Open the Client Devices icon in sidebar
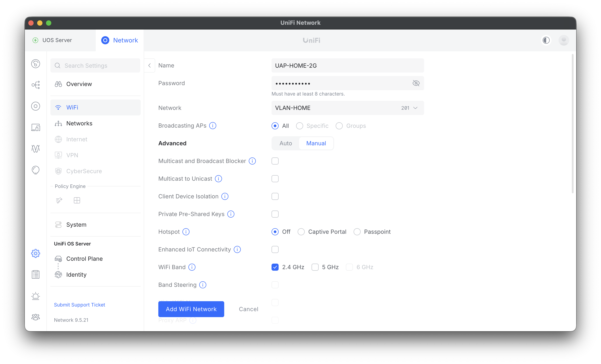Viewport: 601px width, 364px height. click(36, 127)
